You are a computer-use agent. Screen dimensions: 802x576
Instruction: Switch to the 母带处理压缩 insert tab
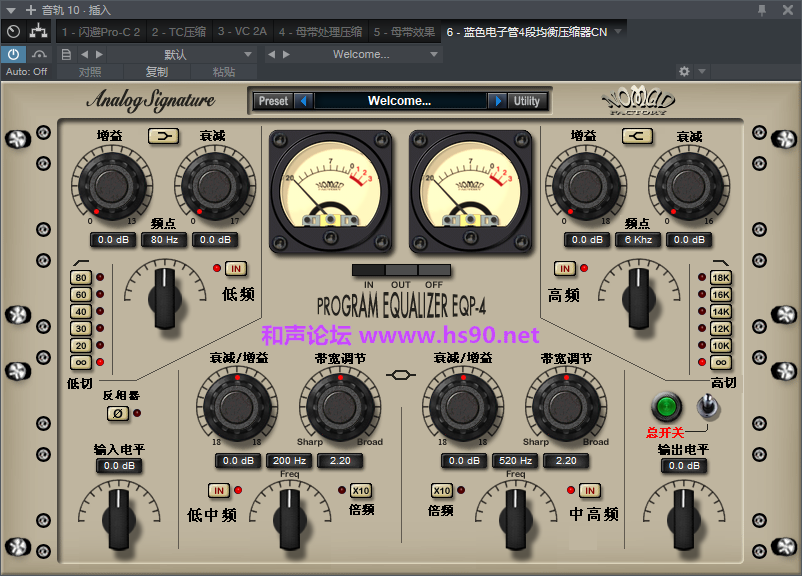320,32
